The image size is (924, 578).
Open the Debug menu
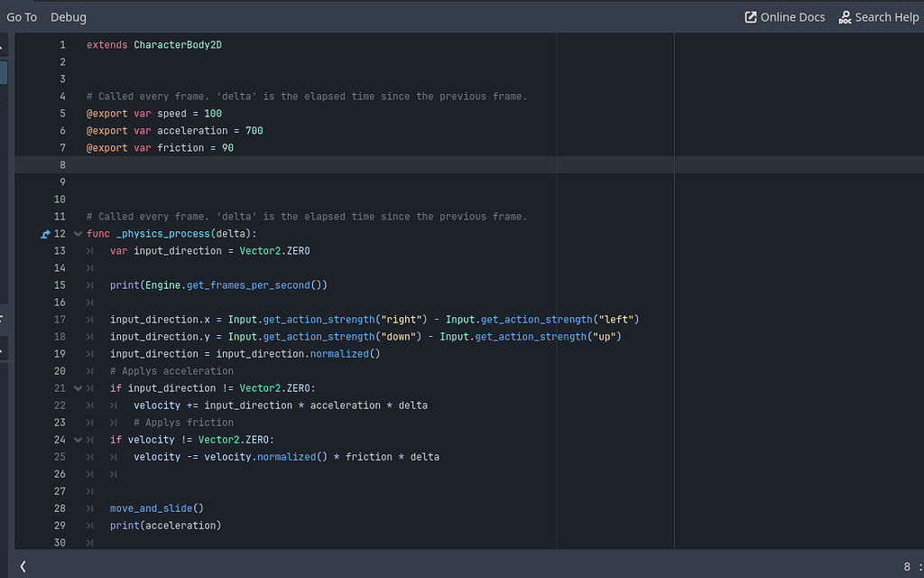(x=69, y=17)
